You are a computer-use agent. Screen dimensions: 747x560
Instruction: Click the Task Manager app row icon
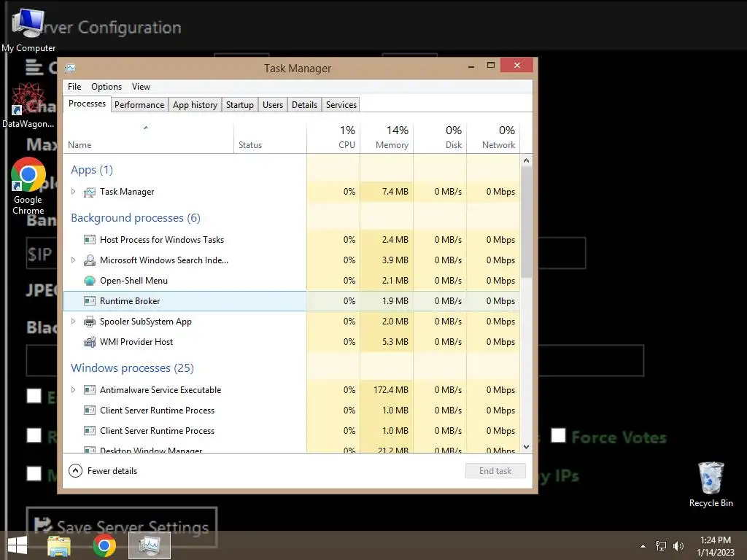coord(90,192)
